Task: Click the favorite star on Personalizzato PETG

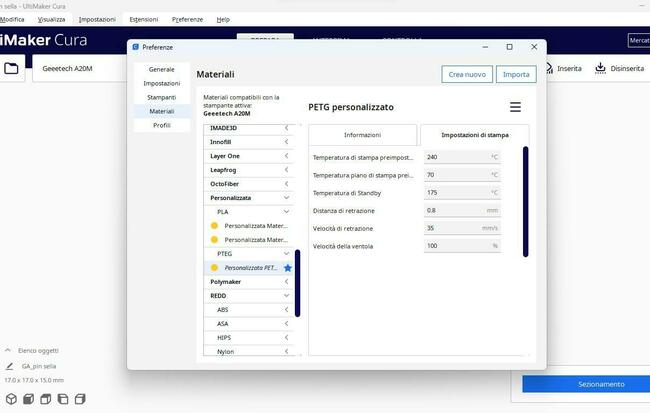Action: [288, 268]
